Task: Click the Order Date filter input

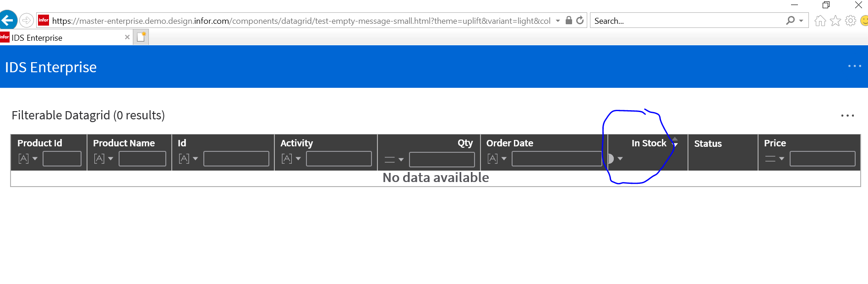Action: (557, 159)
